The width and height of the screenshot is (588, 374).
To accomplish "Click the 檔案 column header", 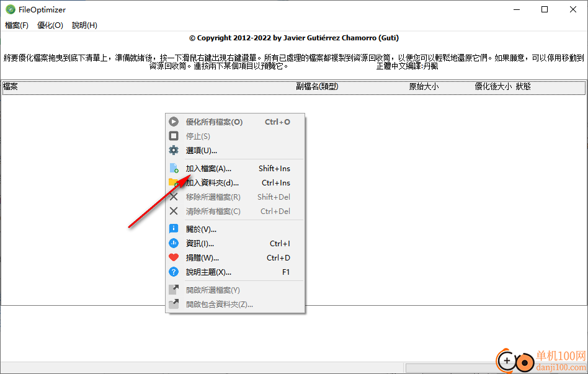I will [x=10, y=87].
